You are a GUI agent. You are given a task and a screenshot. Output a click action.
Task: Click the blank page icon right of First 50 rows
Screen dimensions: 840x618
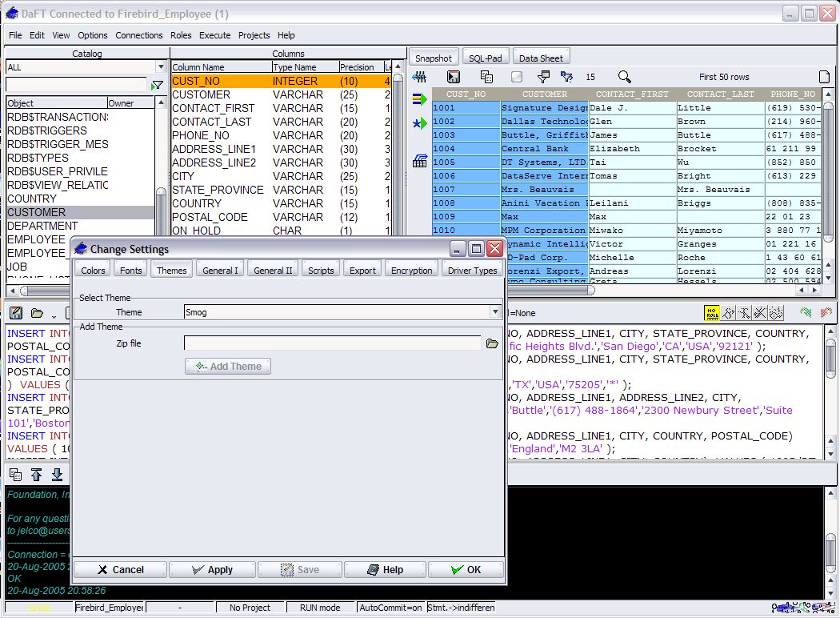click(x=825, y=77)
